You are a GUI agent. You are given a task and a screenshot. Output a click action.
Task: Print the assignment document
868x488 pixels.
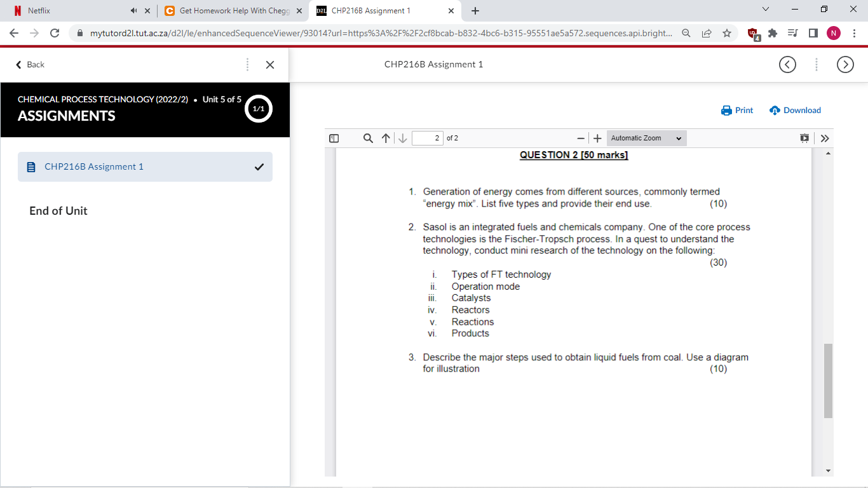(x=737, y=110)
